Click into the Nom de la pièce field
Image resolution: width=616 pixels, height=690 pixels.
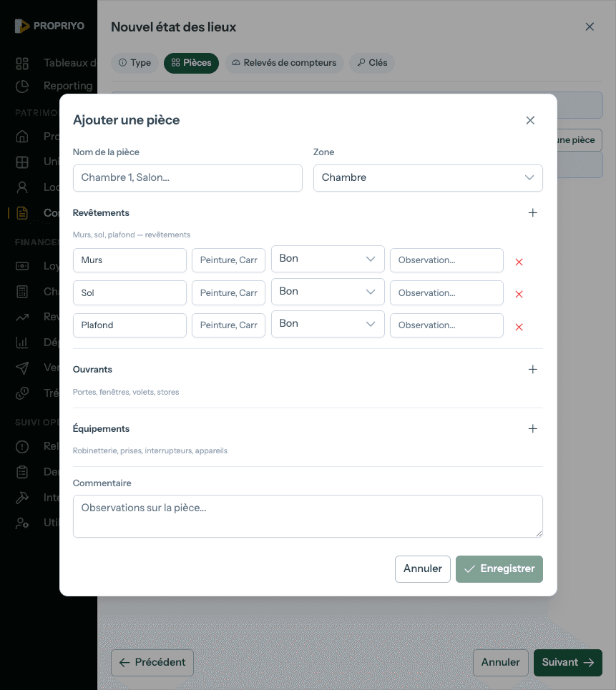point(187,178)
